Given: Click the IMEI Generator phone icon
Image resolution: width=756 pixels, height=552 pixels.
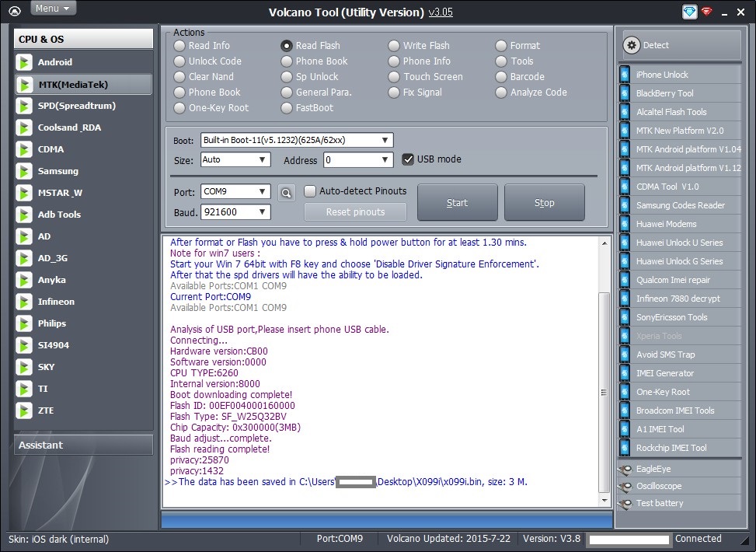Looking at the screenshot, I should pyautogui.click(x=625, y=373).
